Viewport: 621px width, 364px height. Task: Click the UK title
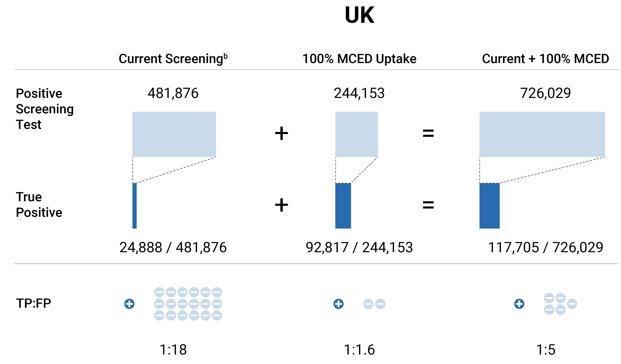click(360, 15)
